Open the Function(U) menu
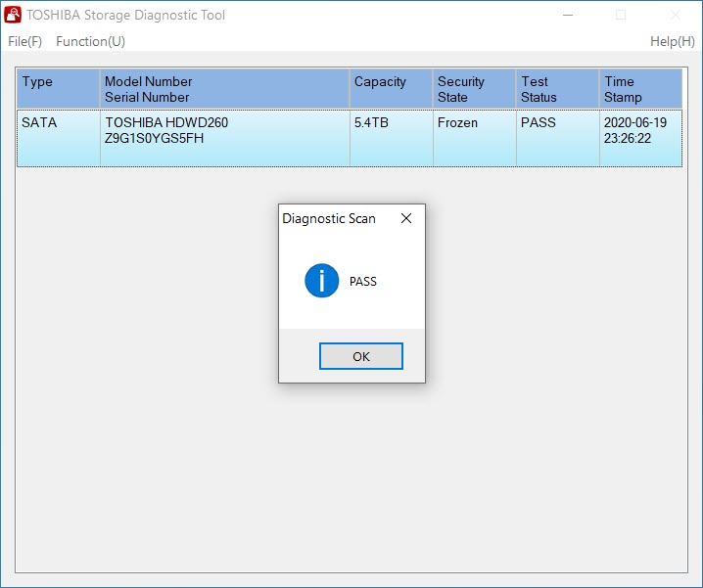This screenshot has height=588, width=703. pos(90,42)
